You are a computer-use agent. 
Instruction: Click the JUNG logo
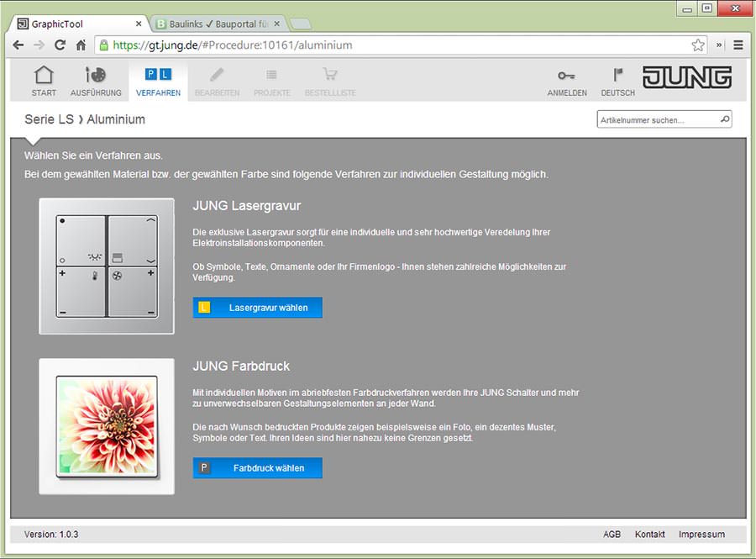tap(687, 77)
